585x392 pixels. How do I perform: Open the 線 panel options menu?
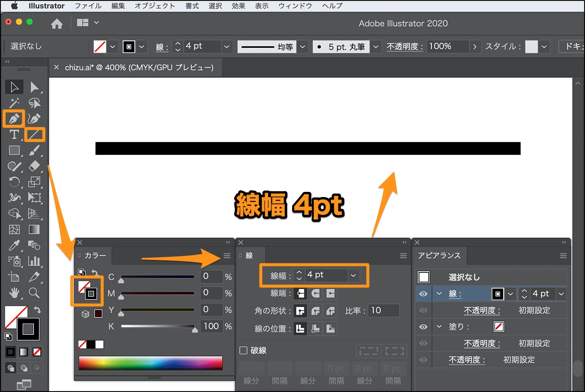(403, 256)
